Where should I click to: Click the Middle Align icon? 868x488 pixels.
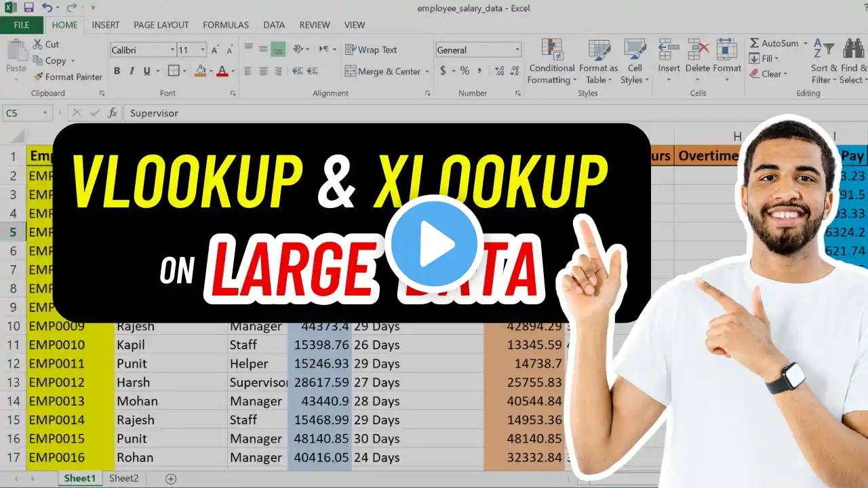pos(263,49)
